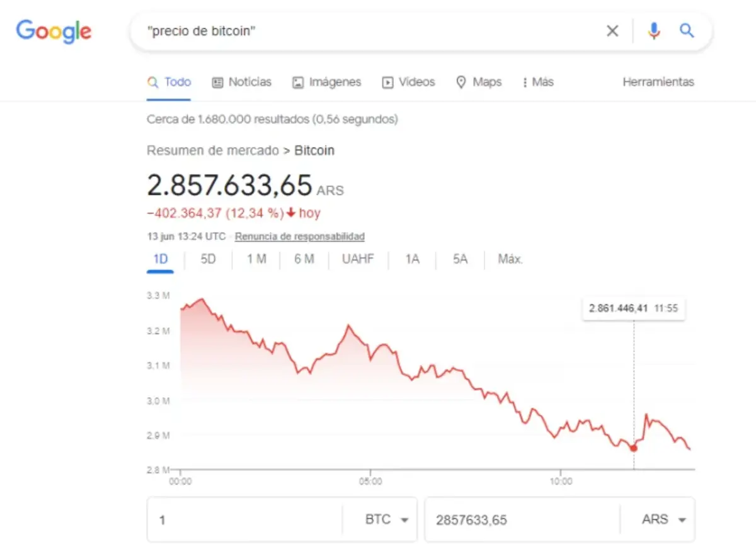Activate voice search with the microphone icon
756x547 pixels.
653,30
